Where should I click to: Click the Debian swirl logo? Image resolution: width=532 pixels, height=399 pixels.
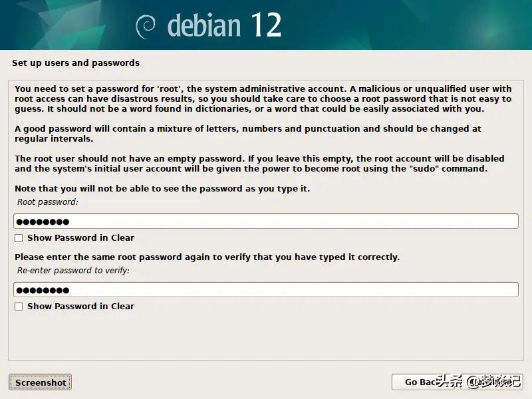[x=145, y=27]
